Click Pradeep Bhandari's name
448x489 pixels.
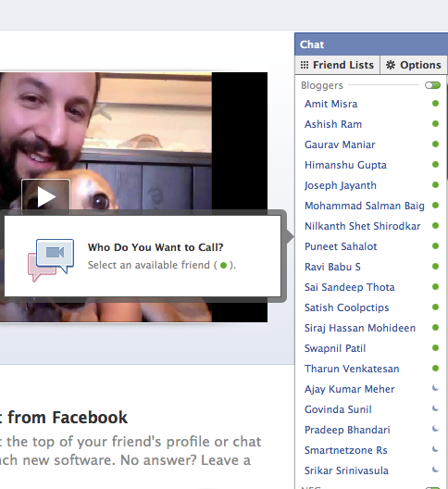347,430
